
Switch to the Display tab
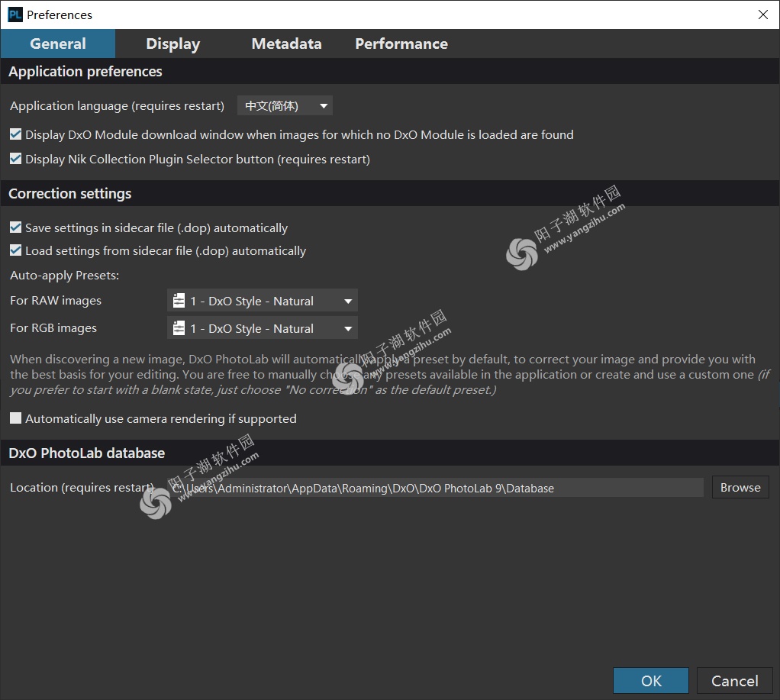pos(172,44)
